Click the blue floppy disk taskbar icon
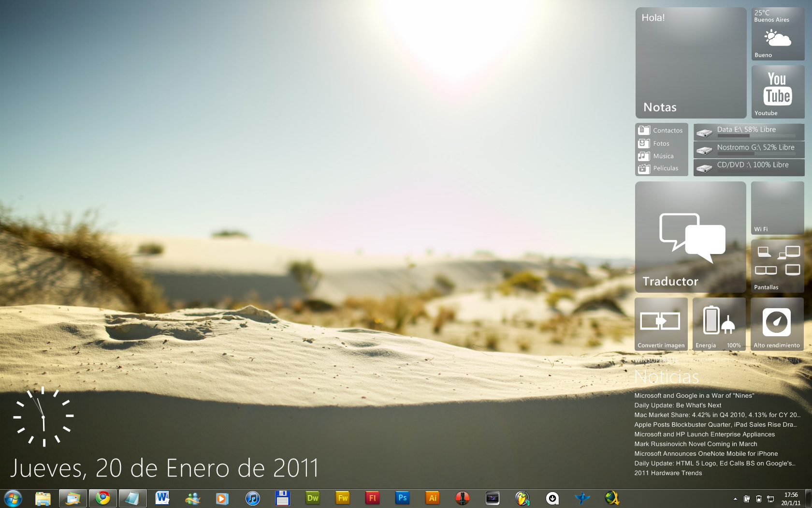The image size is (812, 508). point(282,498)
